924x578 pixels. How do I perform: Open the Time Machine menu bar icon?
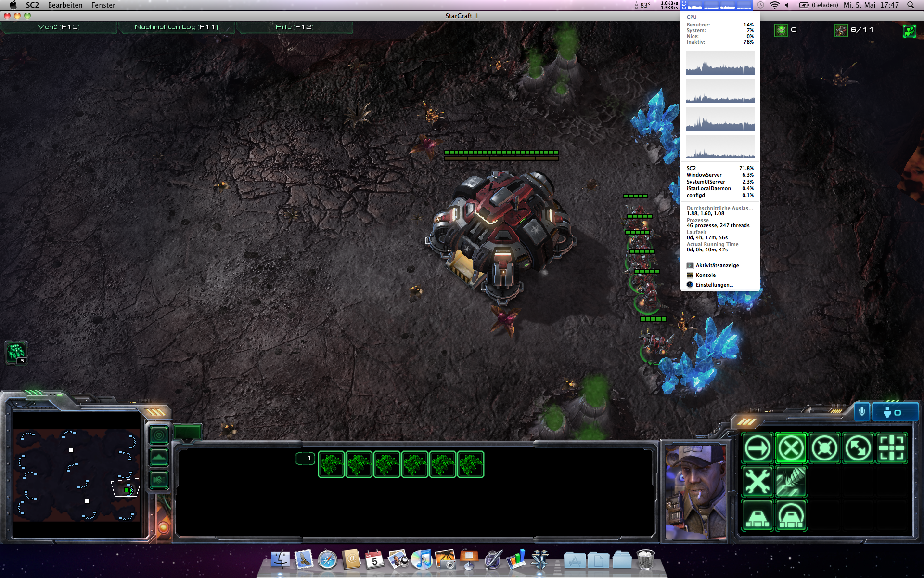760,5
